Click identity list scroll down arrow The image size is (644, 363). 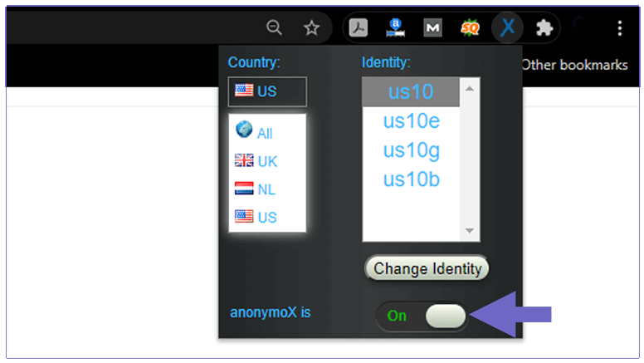tap(470, 231)
